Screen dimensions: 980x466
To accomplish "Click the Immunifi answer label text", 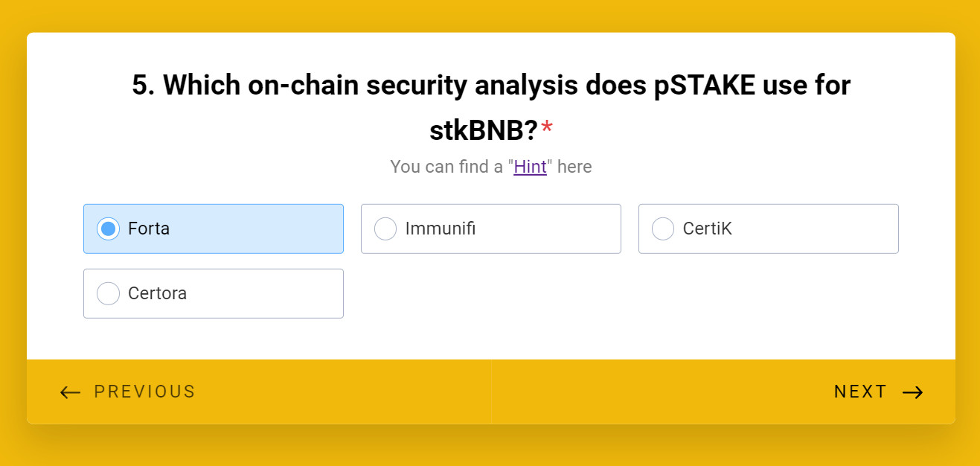I will coord(440,229).
